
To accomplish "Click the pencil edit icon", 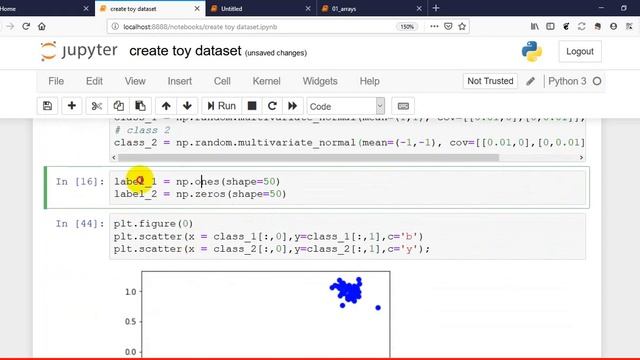I will [x=530, y=81].
